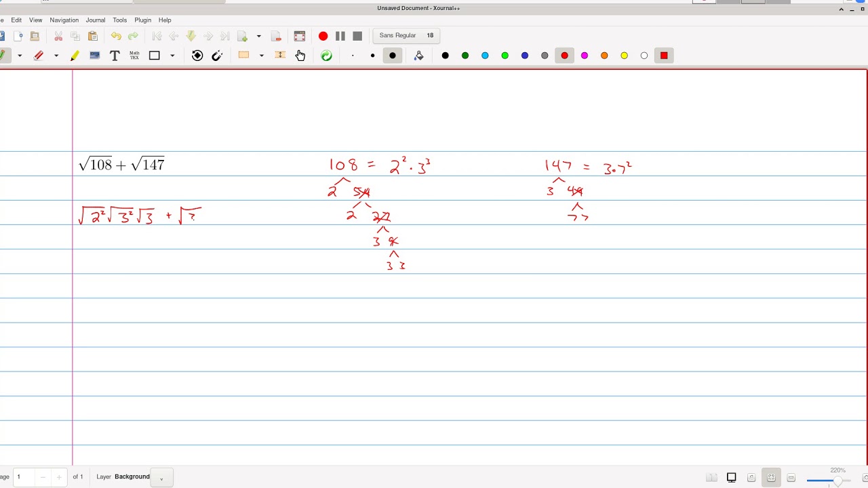Image resolution: width=868 pixels, height=488 pixels.
Task: Set medium line thickness
Action: tap(372, 56)
